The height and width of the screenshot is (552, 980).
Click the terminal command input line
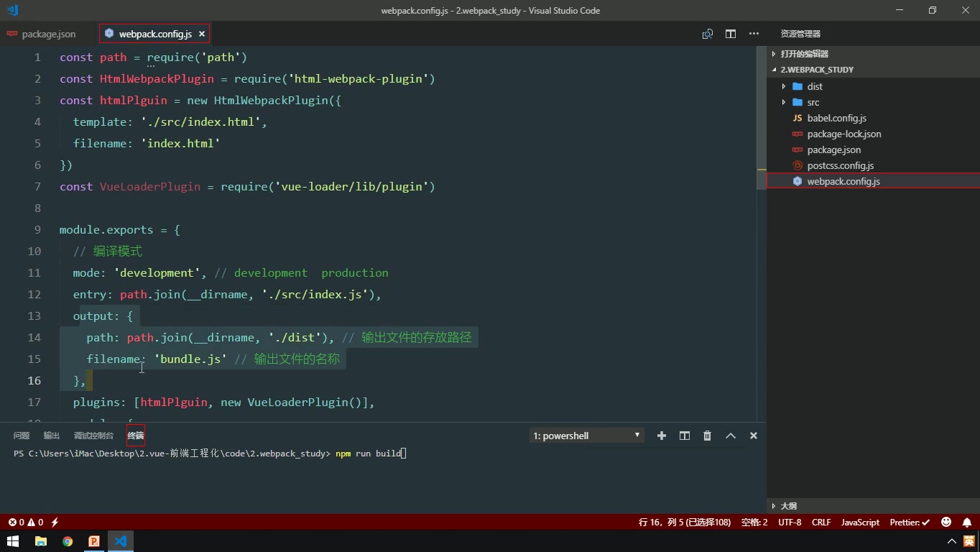(210, 454)
